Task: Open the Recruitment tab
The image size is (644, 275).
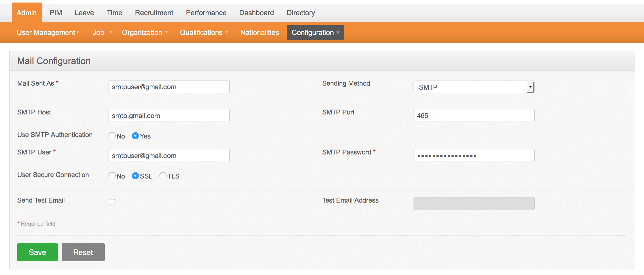Action: point(154,13)
